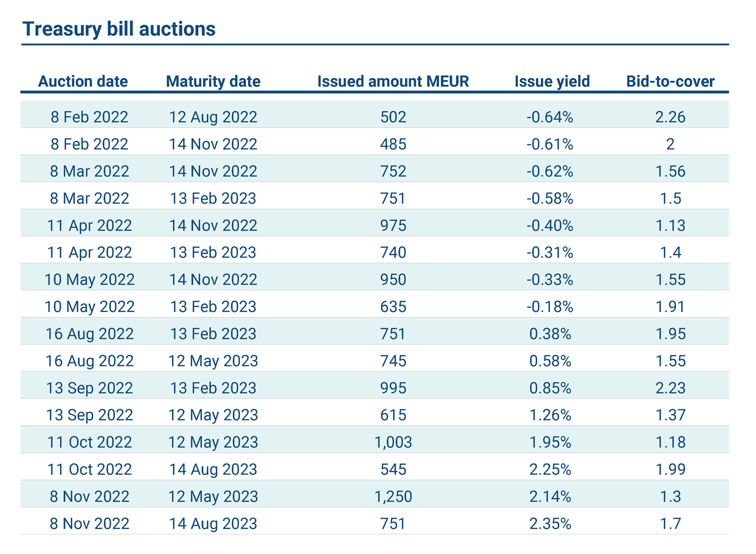Image resolution: width=756 pixels, height=554 pixels.
Task: Click the Treasury bill auctions title
Action: [119, 29]
